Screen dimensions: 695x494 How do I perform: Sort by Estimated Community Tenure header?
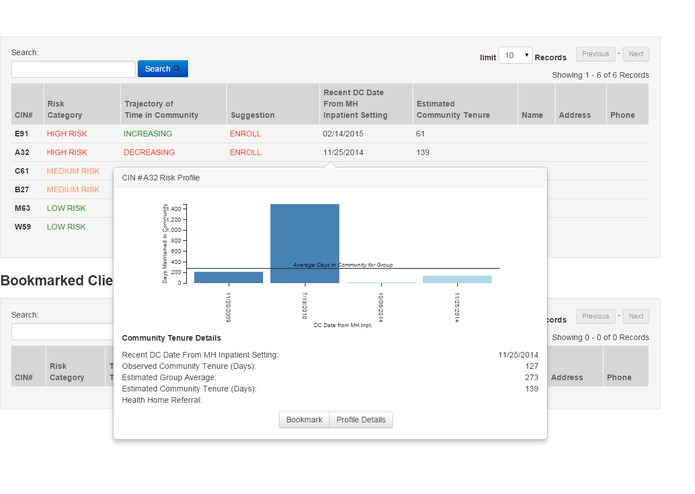(465, 104)
